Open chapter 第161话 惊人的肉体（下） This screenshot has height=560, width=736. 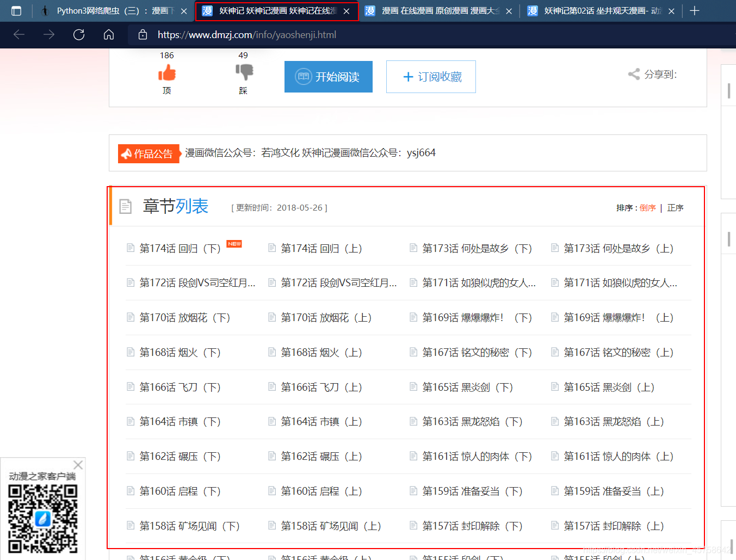[478, 457]
